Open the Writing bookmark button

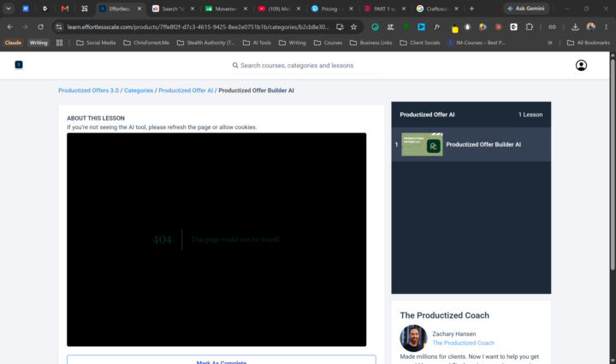click(x=38, y=43)
